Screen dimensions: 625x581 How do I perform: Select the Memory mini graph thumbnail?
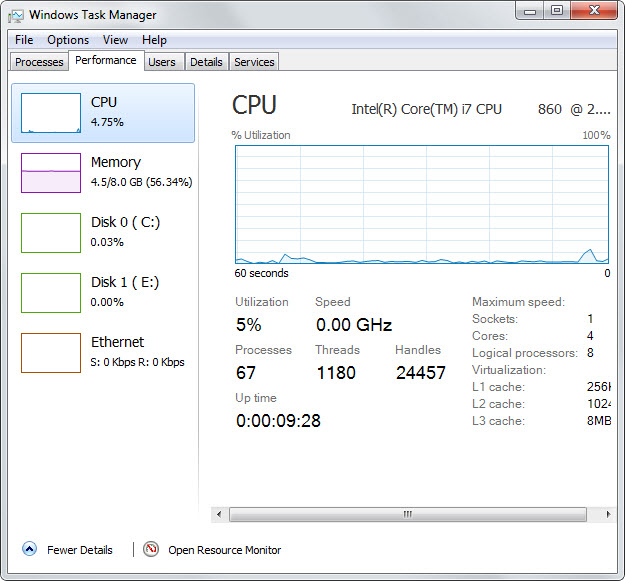click(x=51, y=173)
